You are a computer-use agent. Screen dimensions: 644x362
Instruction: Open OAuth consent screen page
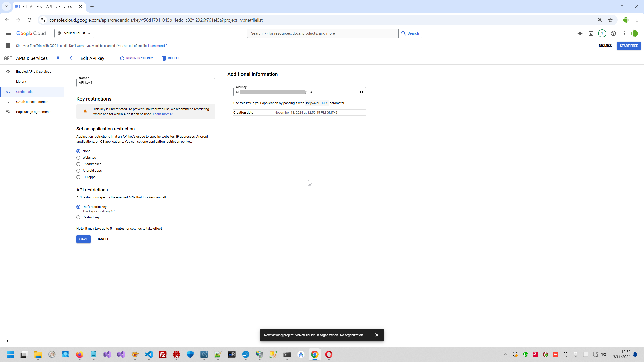pos(32,102)
